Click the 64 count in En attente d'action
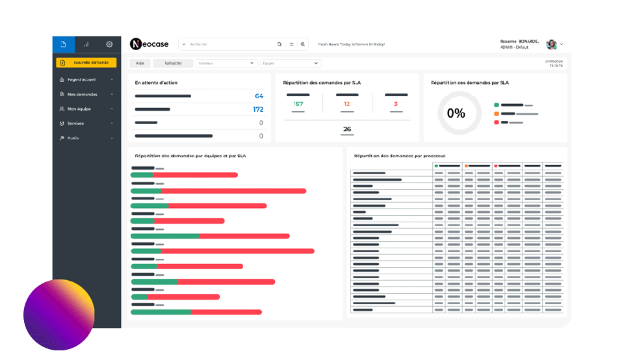624x364 pixels. [259, 96]
